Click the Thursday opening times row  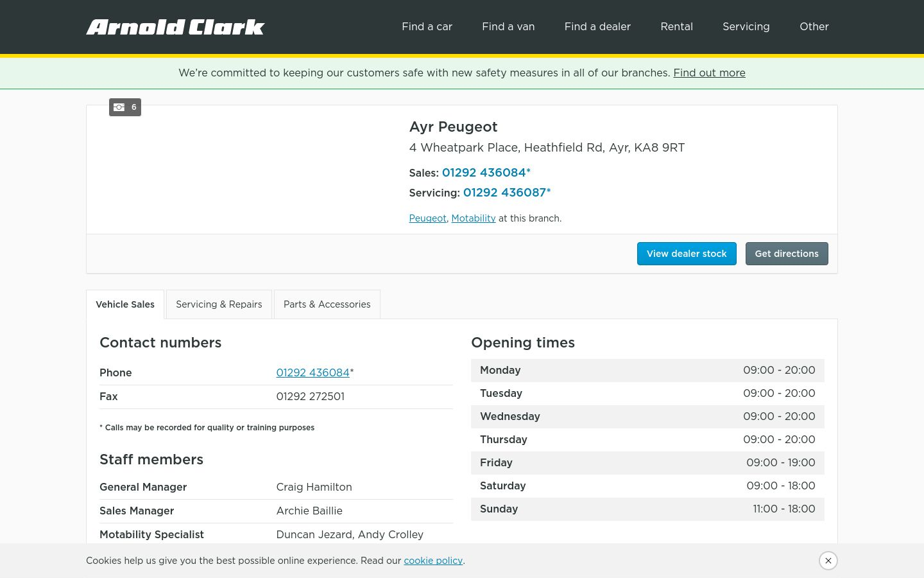[647, 440]
